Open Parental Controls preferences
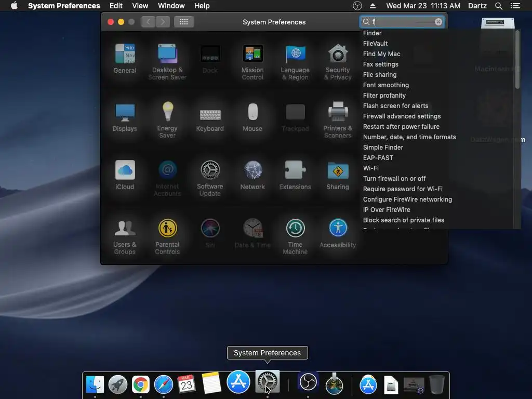 [x=167, y=236]
